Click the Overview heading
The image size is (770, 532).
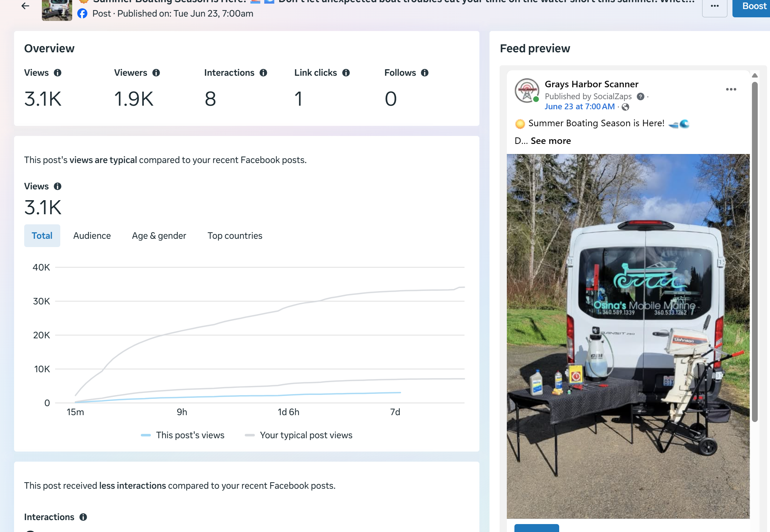(x=49, y=48)
